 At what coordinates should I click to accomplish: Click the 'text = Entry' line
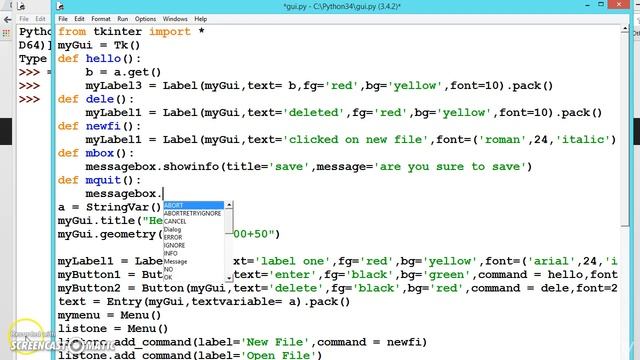[204, 301]
